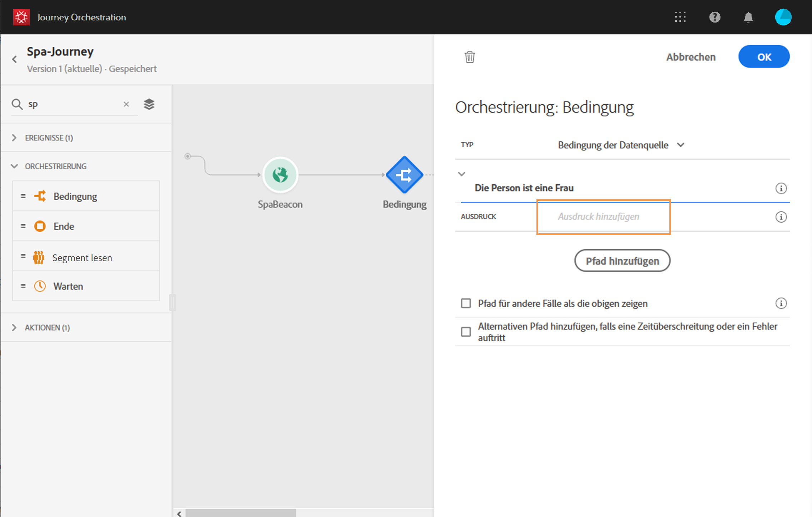Click the layers filter icon
The image size is (812, 517).
(149, 104)
